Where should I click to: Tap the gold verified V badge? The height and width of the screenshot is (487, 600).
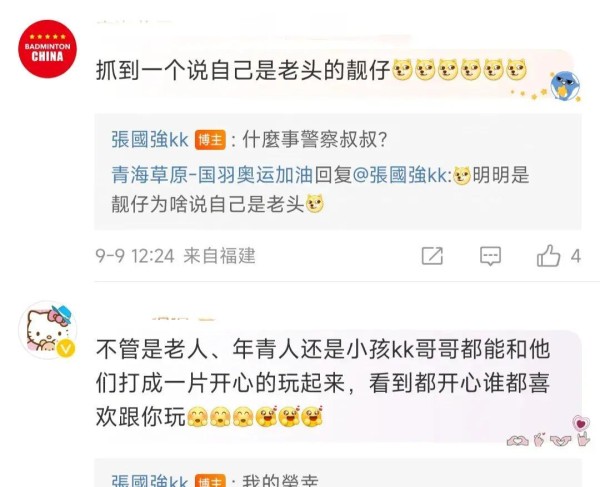click(66, 349)
